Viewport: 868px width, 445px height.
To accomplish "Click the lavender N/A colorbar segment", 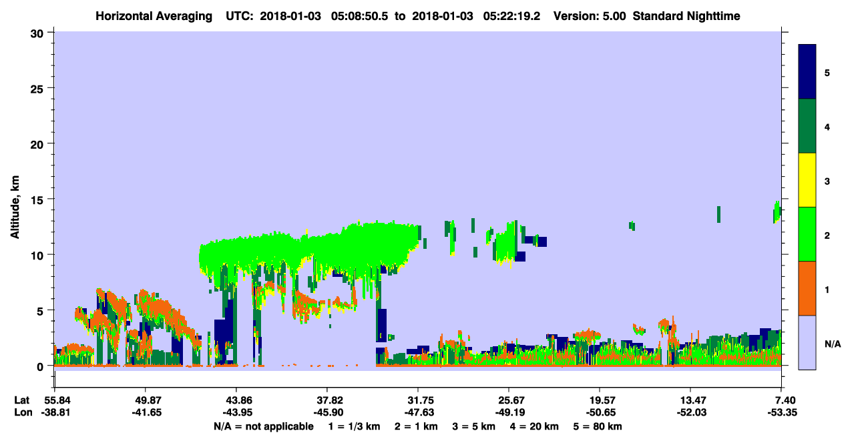I will [x=807, y=342].
